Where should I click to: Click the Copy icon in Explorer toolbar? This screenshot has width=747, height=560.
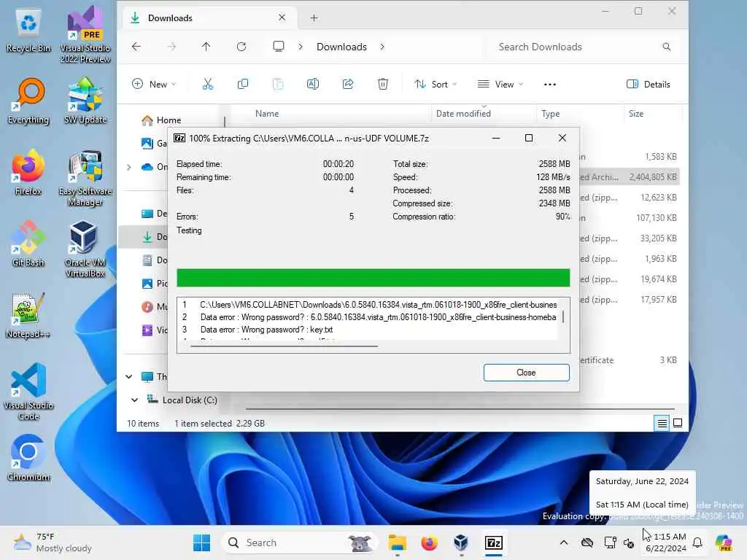click(242, 85)
